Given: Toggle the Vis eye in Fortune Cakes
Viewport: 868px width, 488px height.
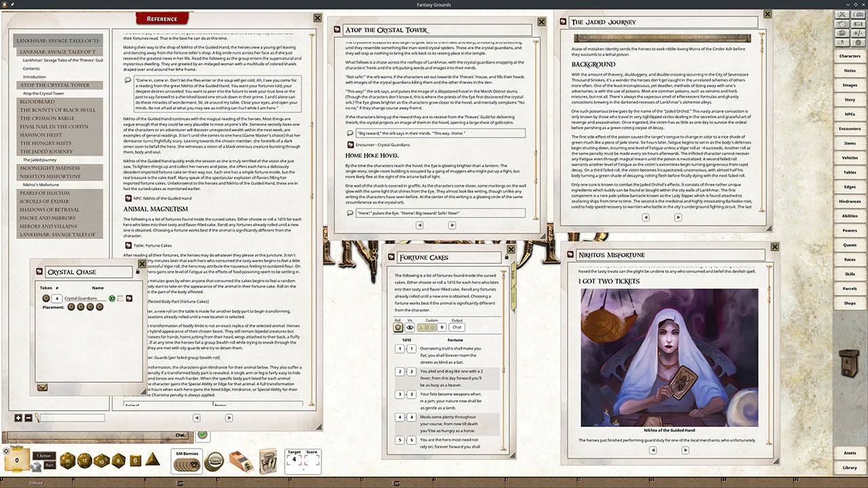Looking at the screenshot, I should click(411, 327).
